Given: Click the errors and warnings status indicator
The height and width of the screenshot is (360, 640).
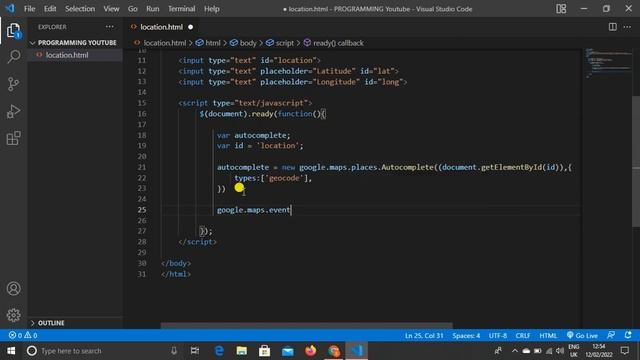Looking at the screenshot, I should coord(23,335).
